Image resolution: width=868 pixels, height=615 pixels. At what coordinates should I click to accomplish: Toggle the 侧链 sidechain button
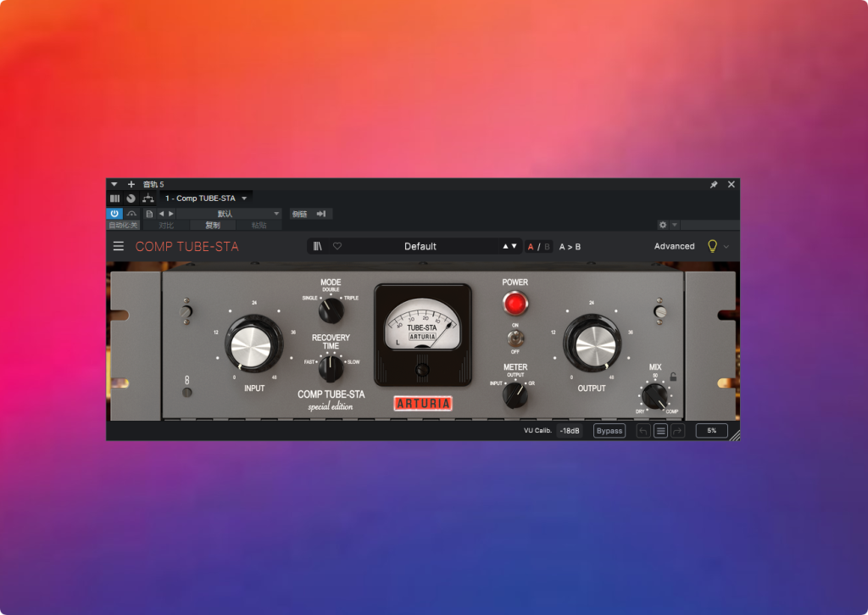pyautogui.click(x=299, y=213)
